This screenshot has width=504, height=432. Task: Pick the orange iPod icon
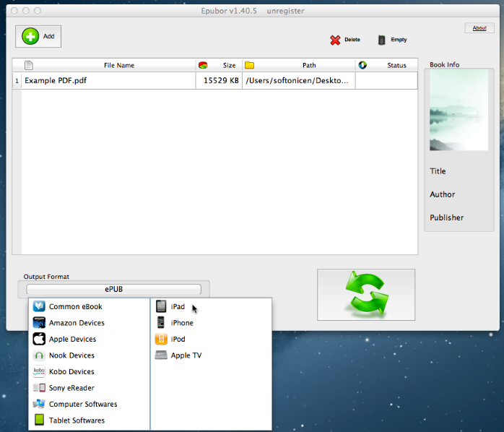tap(161, 339)
